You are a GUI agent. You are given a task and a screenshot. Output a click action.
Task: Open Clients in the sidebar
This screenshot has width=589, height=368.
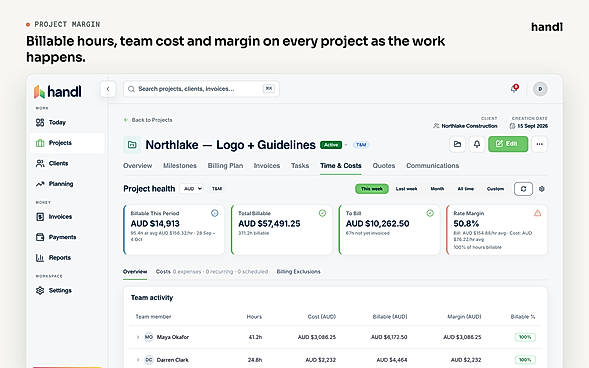tap(67, 163)
